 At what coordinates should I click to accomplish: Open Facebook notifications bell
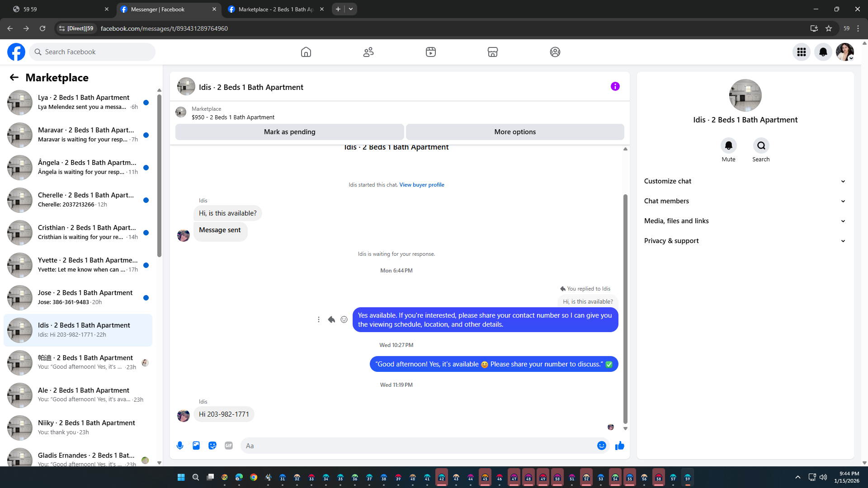(x=823, y=52)
